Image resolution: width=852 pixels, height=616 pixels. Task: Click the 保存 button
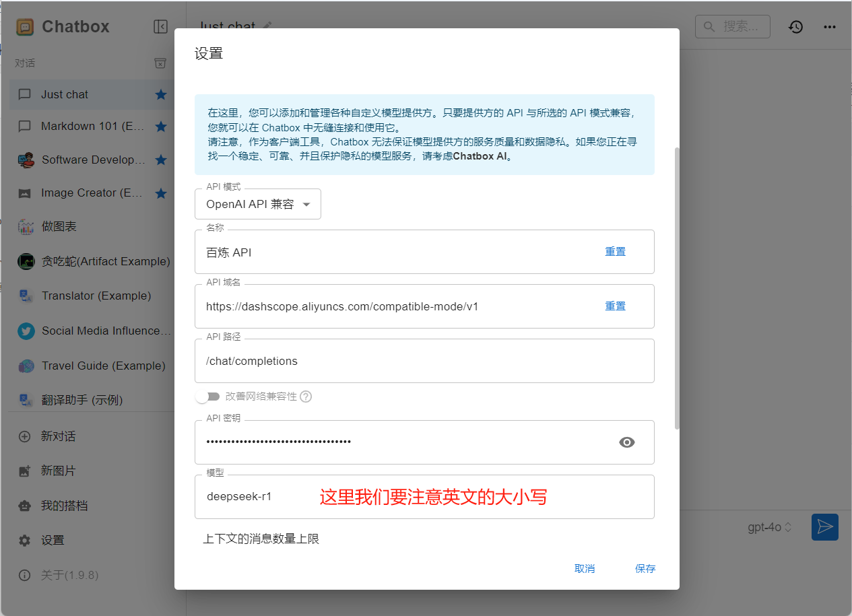coord(645,569)
